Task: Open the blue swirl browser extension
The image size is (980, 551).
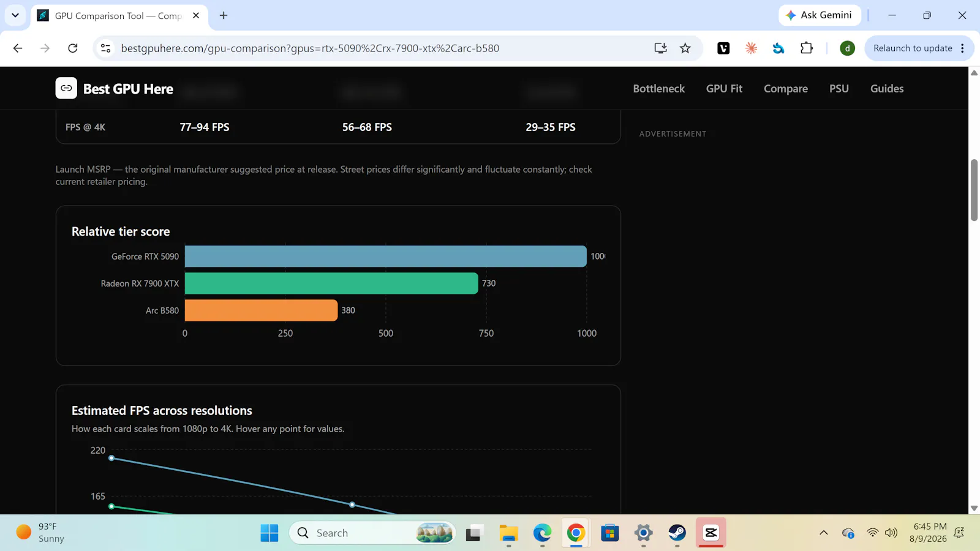Action: click(x=778, y=48)
